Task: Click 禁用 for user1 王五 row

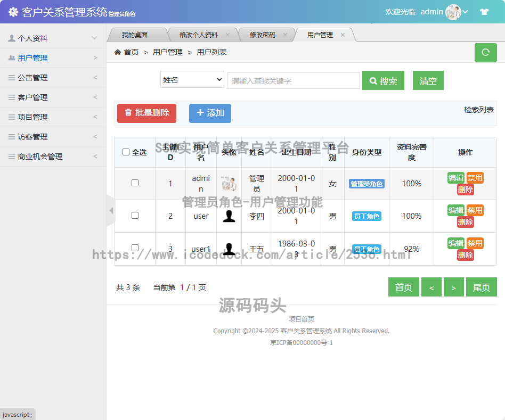Action: pyautogui.click(x=475, y=243)
